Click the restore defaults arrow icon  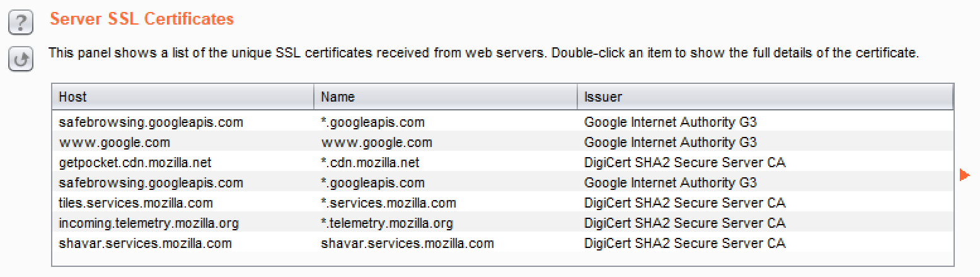tap(20, 59)
